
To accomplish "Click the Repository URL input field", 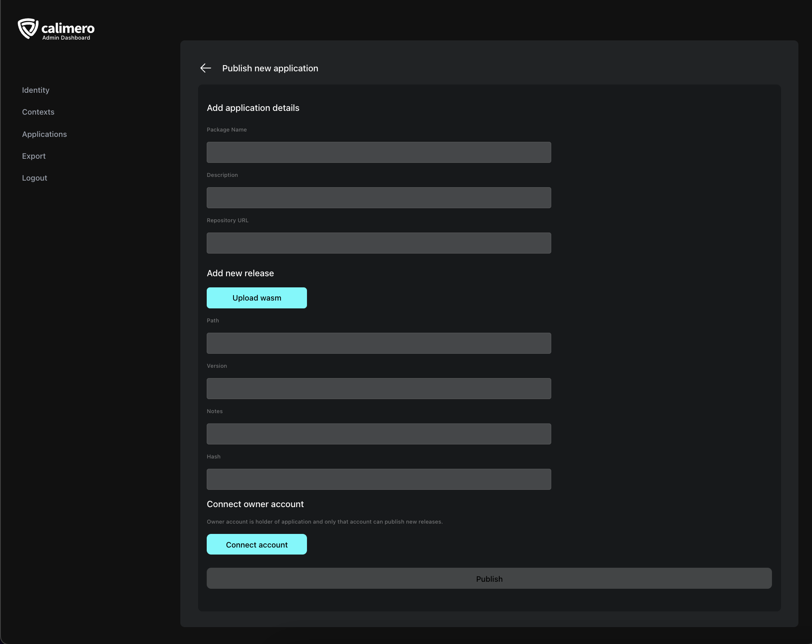I will coord(379,242).
